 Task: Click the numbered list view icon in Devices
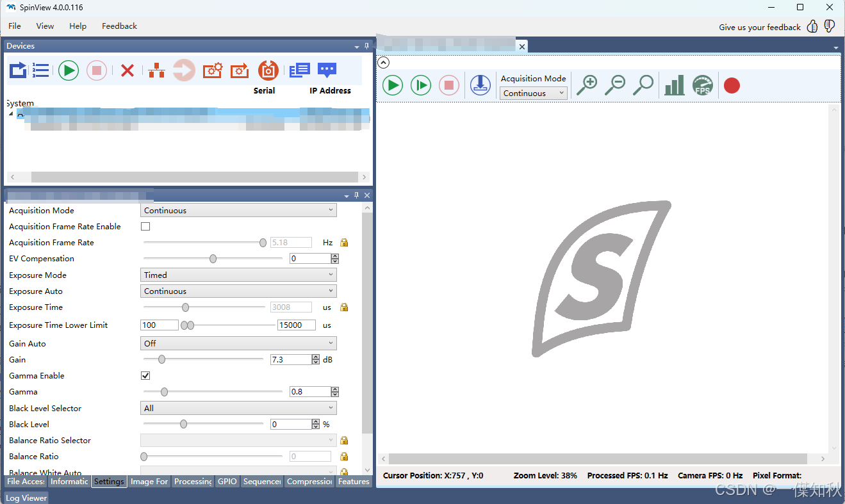point(40,70)
